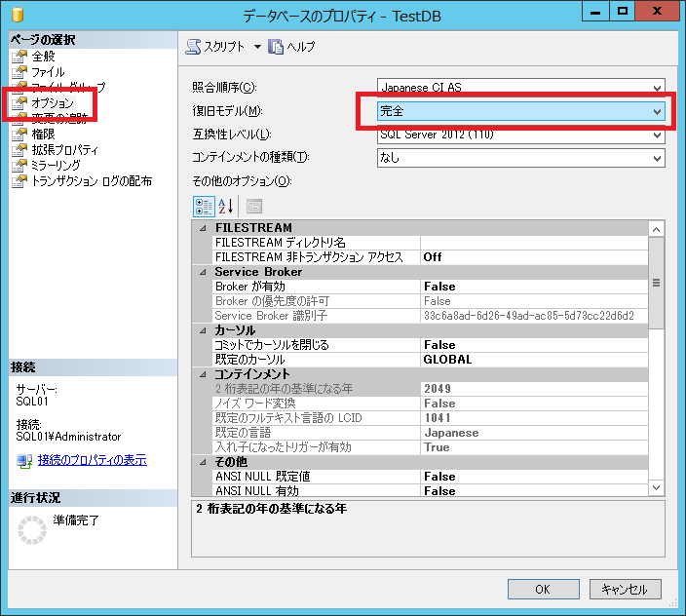Click the property pages icon
The image size is (686, 616).
[253, 206]
